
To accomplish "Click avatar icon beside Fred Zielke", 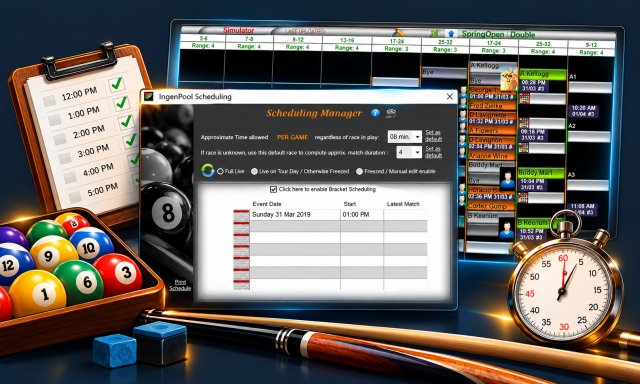I will [463, 104].
